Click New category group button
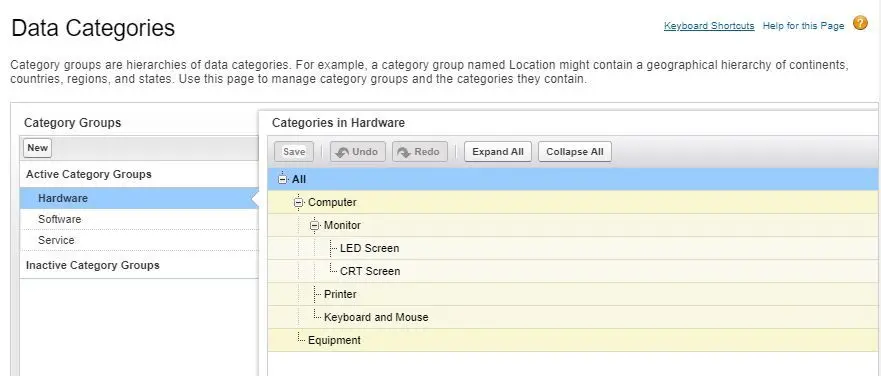 tap(38, 148)
